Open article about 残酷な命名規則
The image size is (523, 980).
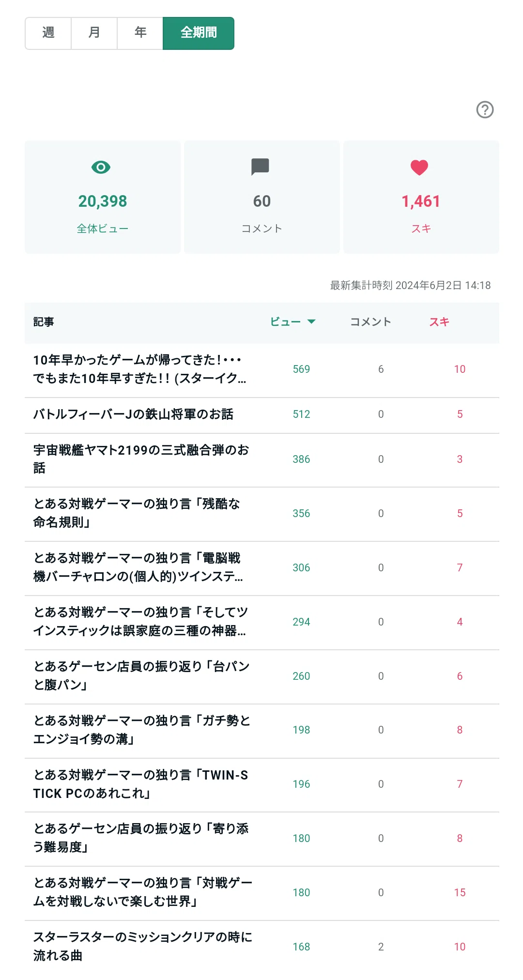(x=137, y=513)
